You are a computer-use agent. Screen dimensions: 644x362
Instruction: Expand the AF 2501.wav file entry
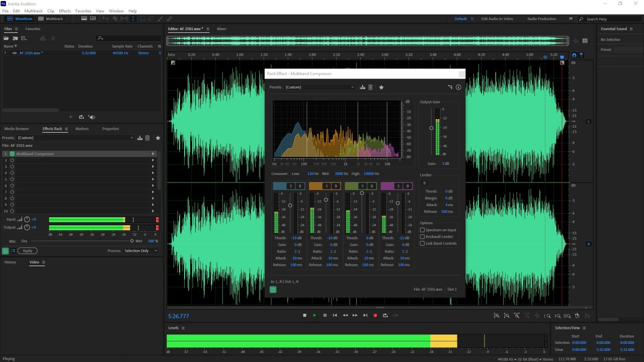click(5, 53)
